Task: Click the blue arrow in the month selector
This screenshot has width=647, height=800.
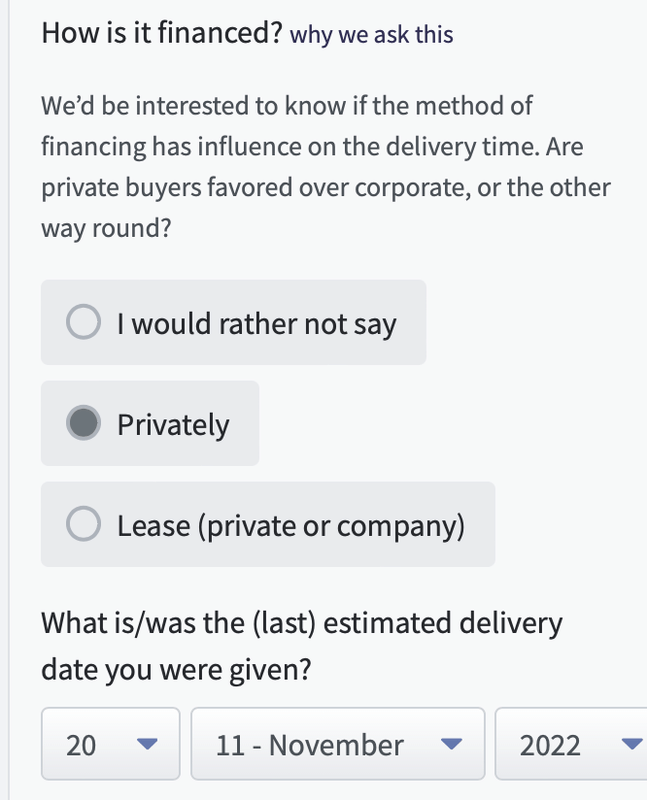Action: pyautogui.click(x=452, y=744)
